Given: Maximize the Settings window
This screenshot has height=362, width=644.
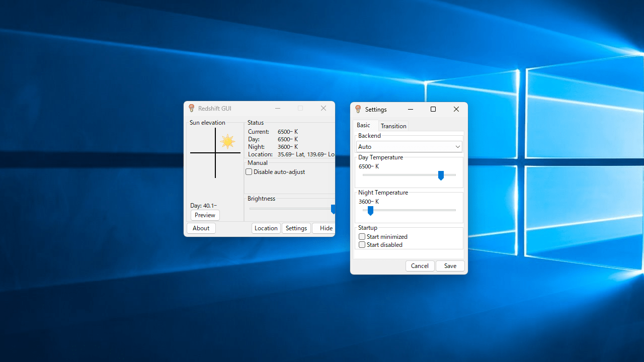Looking at the screenshot, I should (x=433, y=109).
